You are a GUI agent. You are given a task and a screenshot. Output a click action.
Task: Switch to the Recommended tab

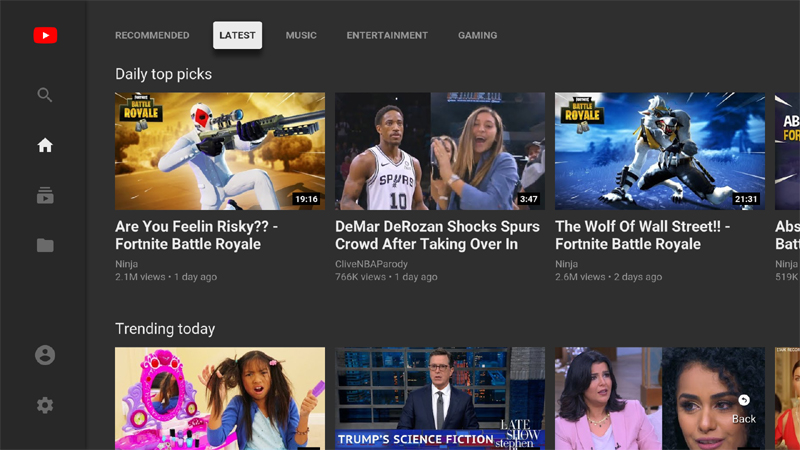click(152, 35)
